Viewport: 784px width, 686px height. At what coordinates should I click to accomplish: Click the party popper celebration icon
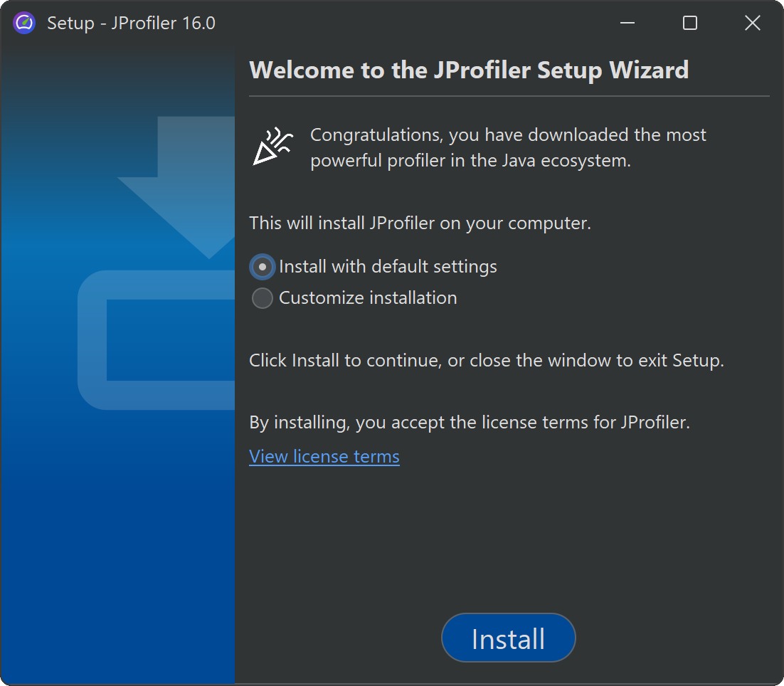point(273,147)
